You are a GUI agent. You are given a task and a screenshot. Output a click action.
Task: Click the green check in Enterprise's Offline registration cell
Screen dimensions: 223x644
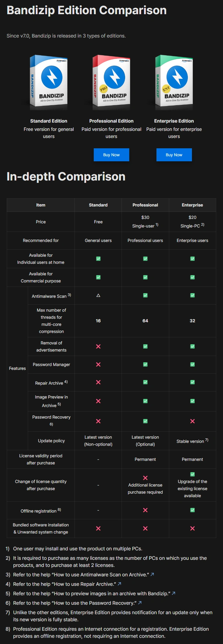click(192, 510)
